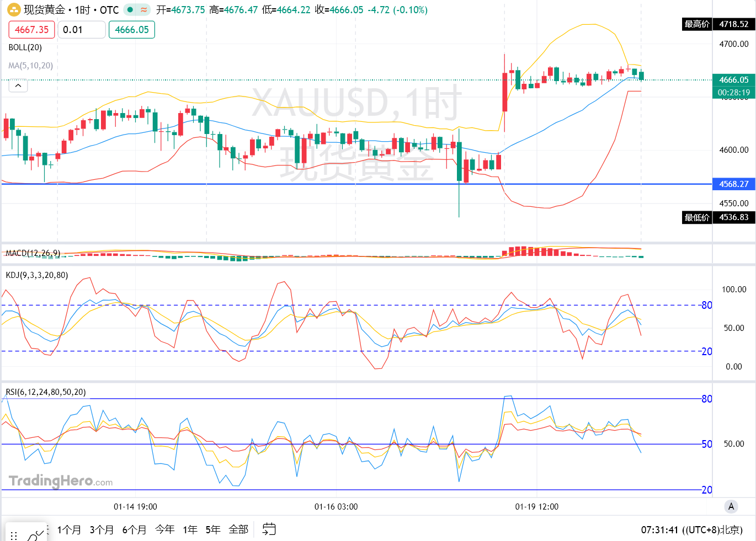Open the go-to-date calendar icon

(x=269, y=529)
